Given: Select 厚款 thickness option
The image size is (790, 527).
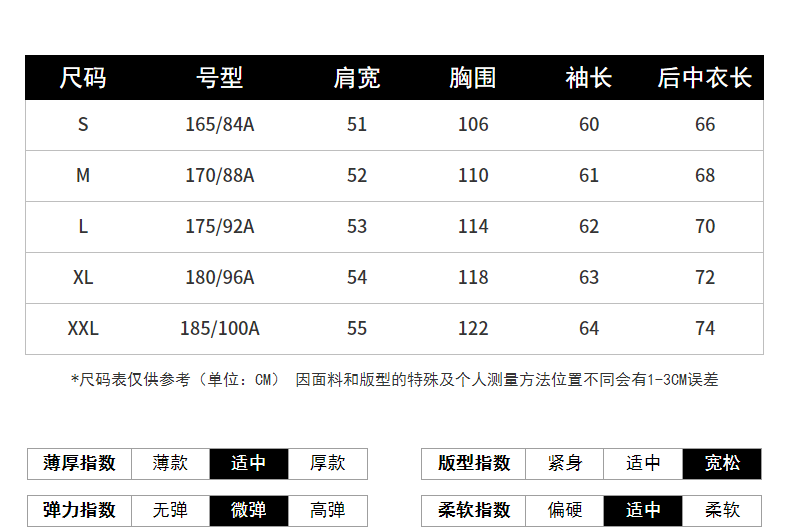Looking at the screenshot, I should (x=327, y=464).
